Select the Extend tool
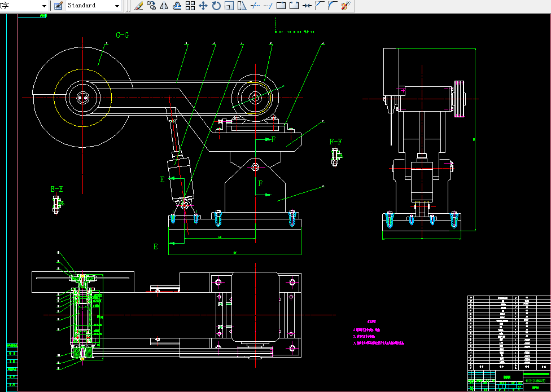 point(268,6)
